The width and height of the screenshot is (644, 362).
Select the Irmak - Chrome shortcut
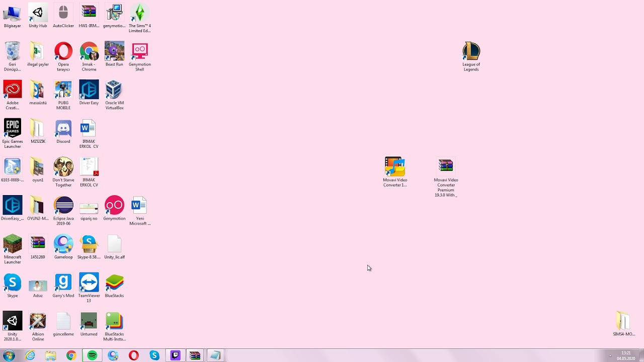[x=89, y=57]
